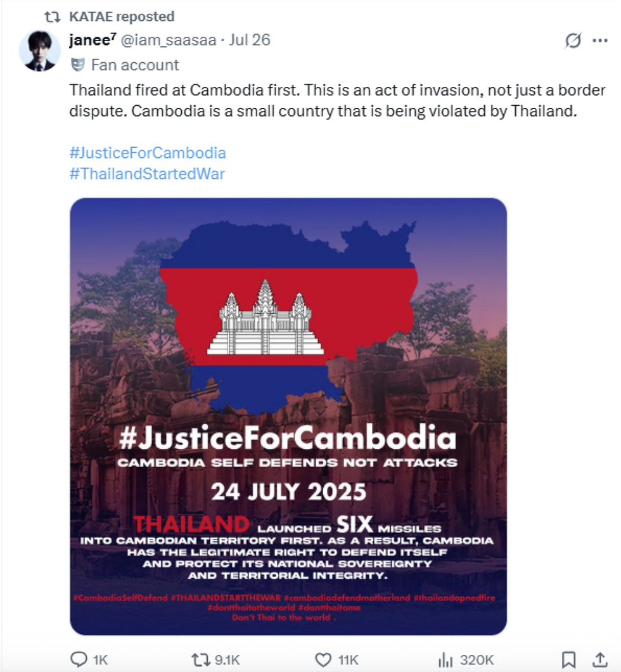The width and height of the screenshot is (621, 672).
Task: Bookmark this post
Action: 569,659
